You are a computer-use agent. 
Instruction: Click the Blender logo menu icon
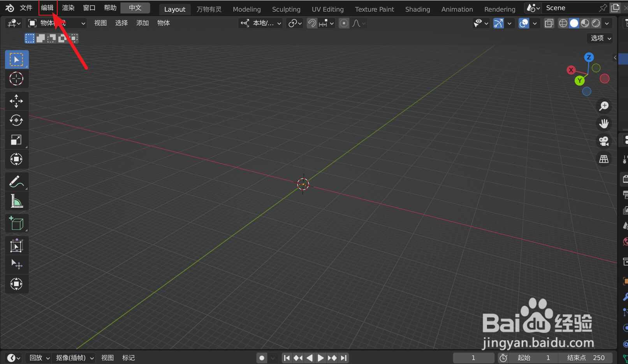[x=10, y=8]
